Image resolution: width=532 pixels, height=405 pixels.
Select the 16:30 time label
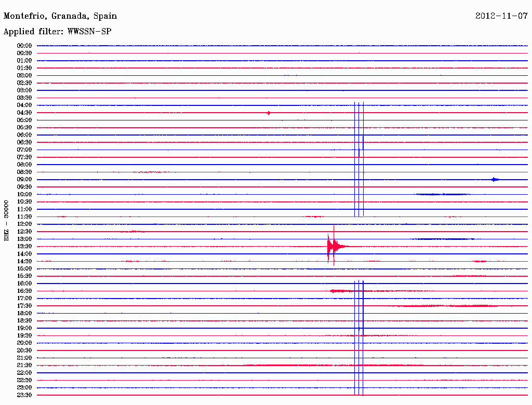click(24, 291)
